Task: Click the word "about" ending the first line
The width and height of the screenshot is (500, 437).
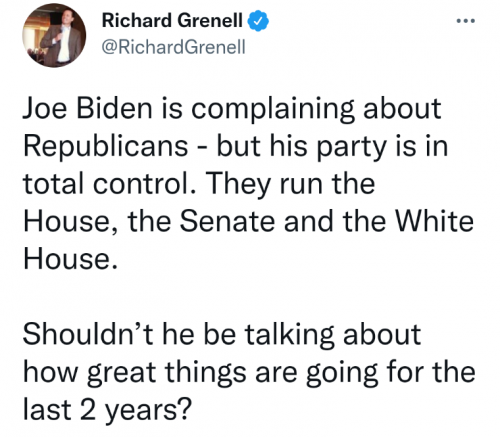Action: [x=402, y=109]
